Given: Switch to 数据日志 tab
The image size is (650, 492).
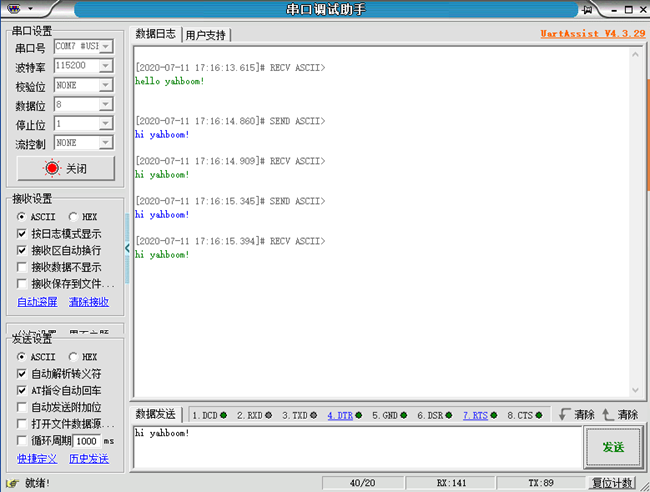Looking at the screenshot, I should tap(156, 34).
